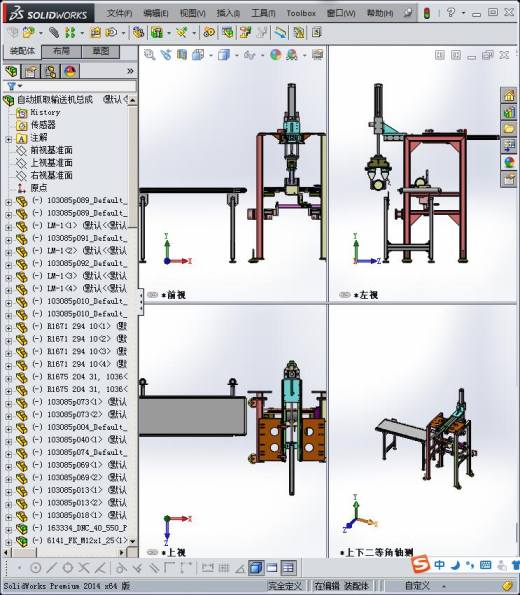Open the FeatureManager design tree tab
The width and height of the screenshot is (520, 595).
point(11,71)
